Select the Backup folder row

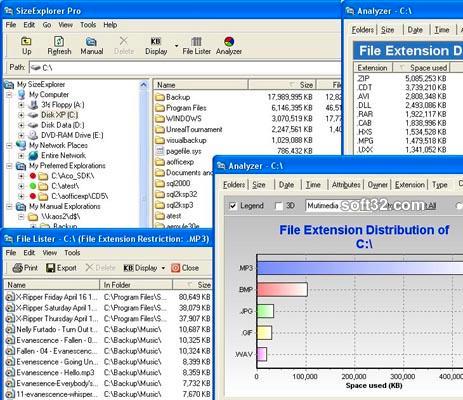(x=247, y=97)
